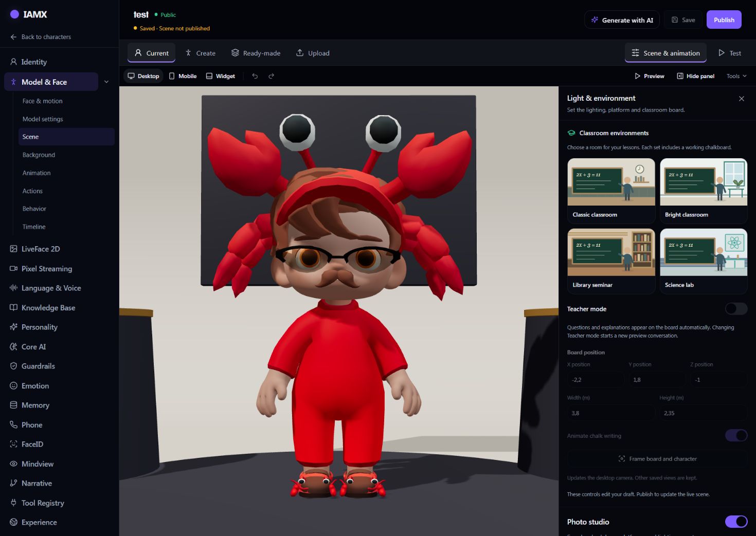The image size is (756, 536).
Task: Click the Publish button
Action: click(x=724, y=20)
